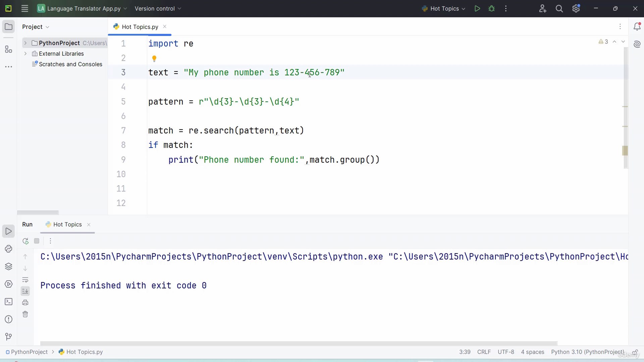Open line and column 3:39 indicator
Viewport: 644px width, 362px height.
click(x=465, y=352)
